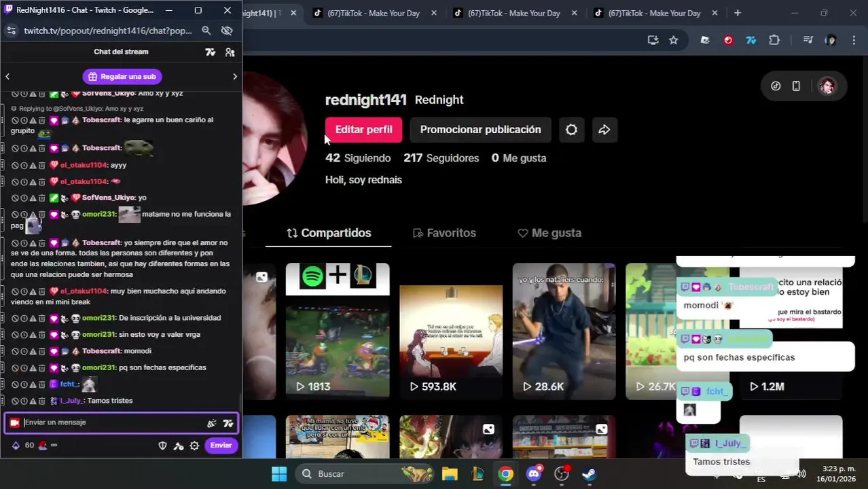Click taskbar Buscar search box
868x489 pixels.
coord(364,474)
